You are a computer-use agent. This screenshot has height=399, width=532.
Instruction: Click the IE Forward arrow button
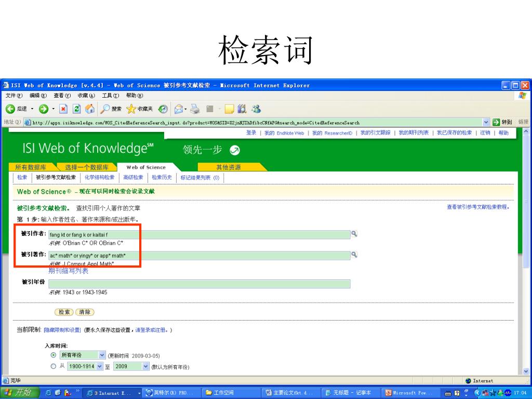tap(44, 109)
